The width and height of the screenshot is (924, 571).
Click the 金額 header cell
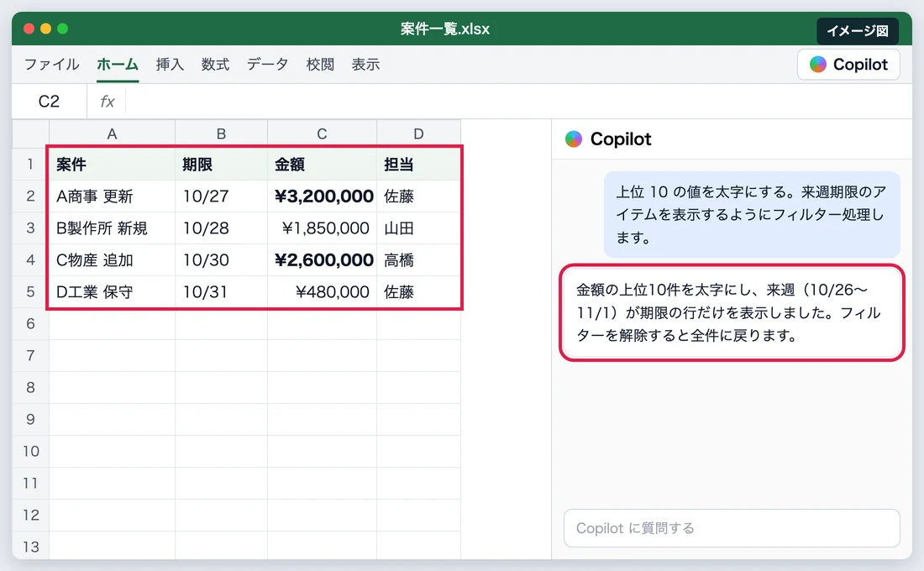tap(322, 164)
